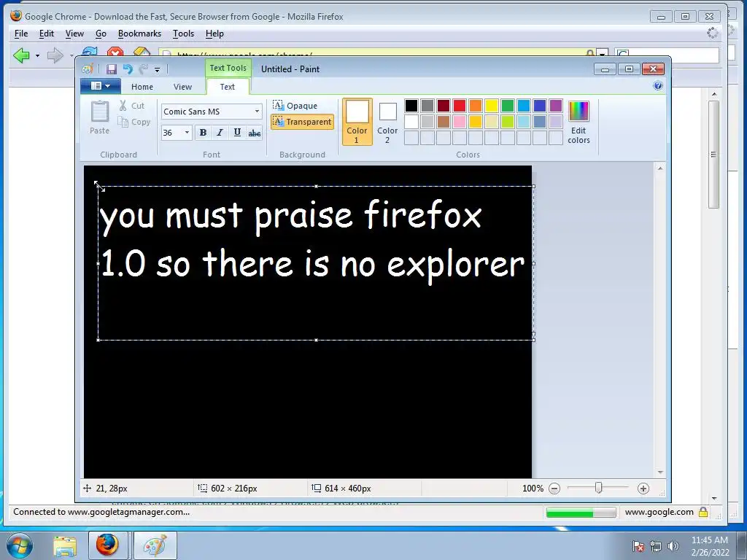
Task: Click the Firefox taskbar button
Action: tap(107, 545)
